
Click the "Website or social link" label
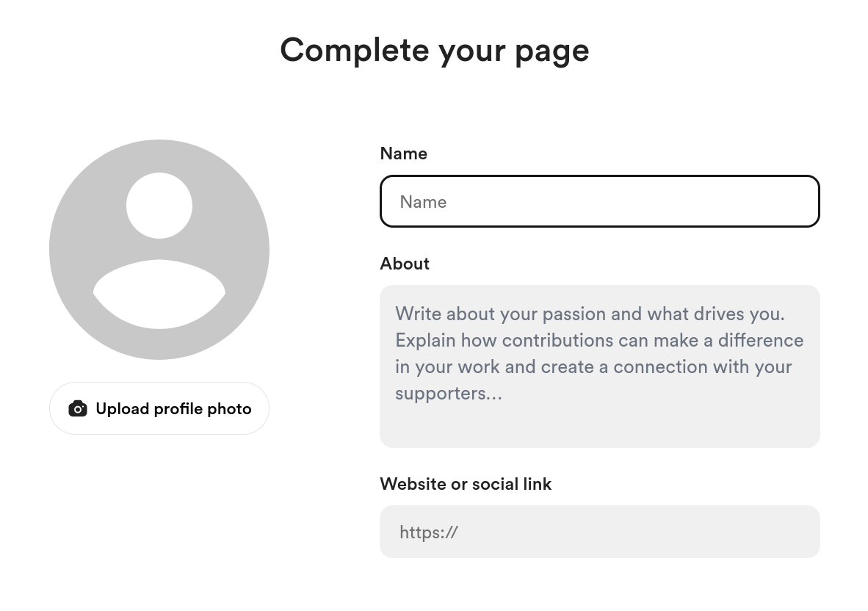(x=466, y=484)
